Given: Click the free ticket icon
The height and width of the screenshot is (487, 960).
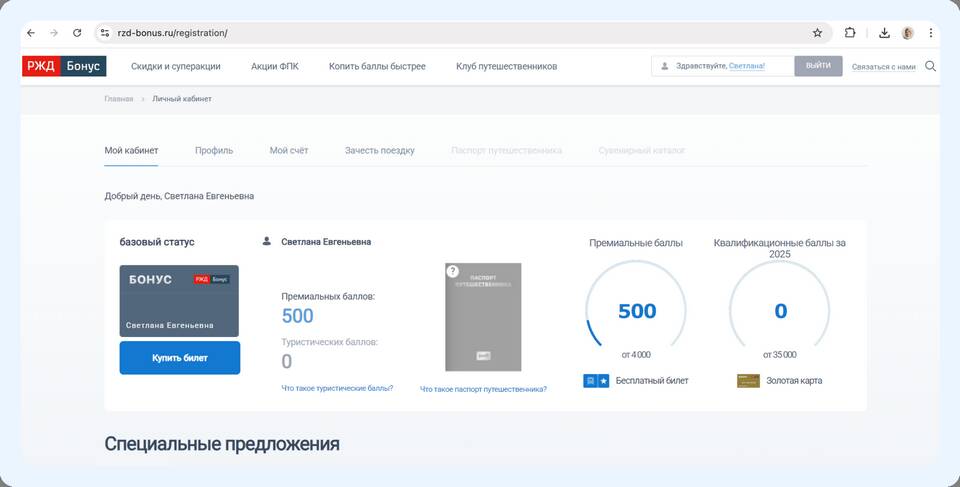Looking at the screenshot, I should 596,381.
